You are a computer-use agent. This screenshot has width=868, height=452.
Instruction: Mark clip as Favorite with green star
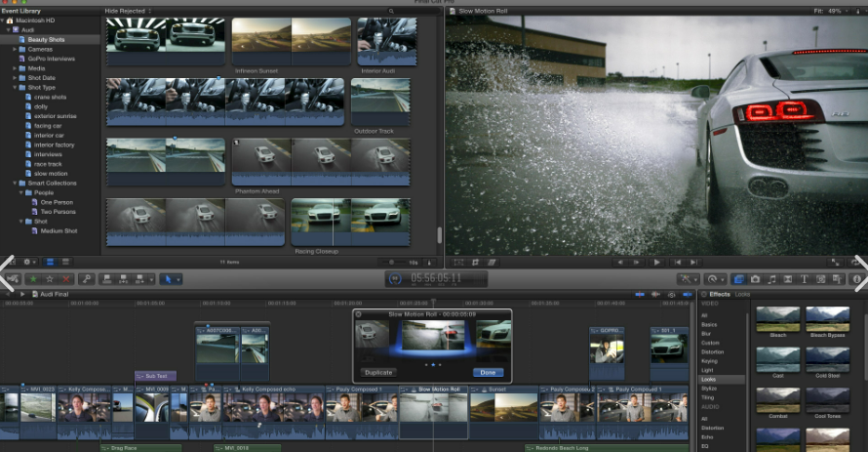coord(33,279)
